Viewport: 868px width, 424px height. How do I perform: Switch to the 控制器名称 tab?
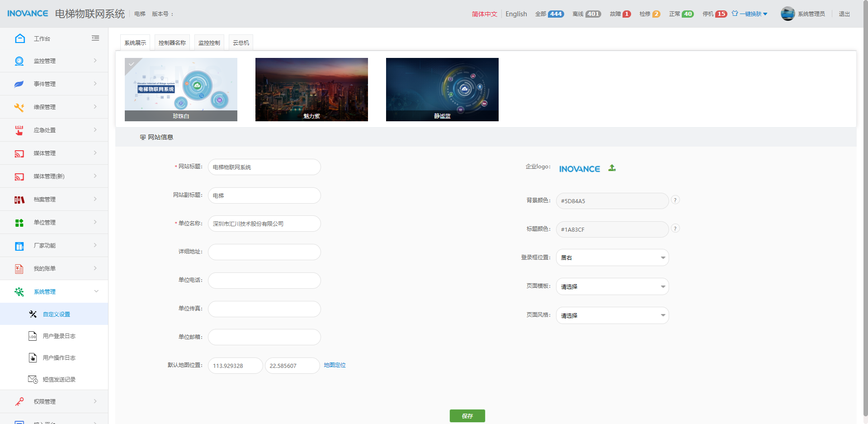pos(172,43)
